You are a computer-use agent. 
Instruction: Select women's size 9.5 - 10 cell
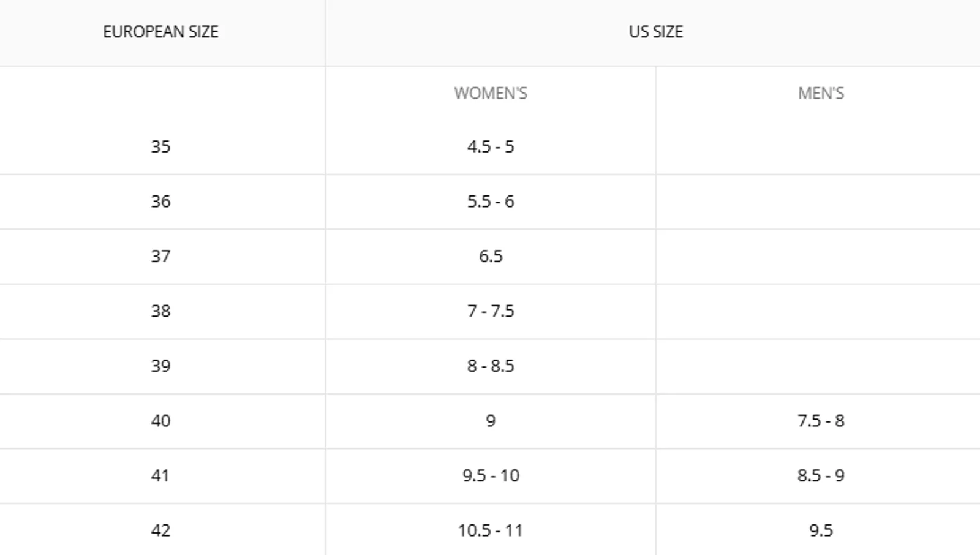(491, 476)
